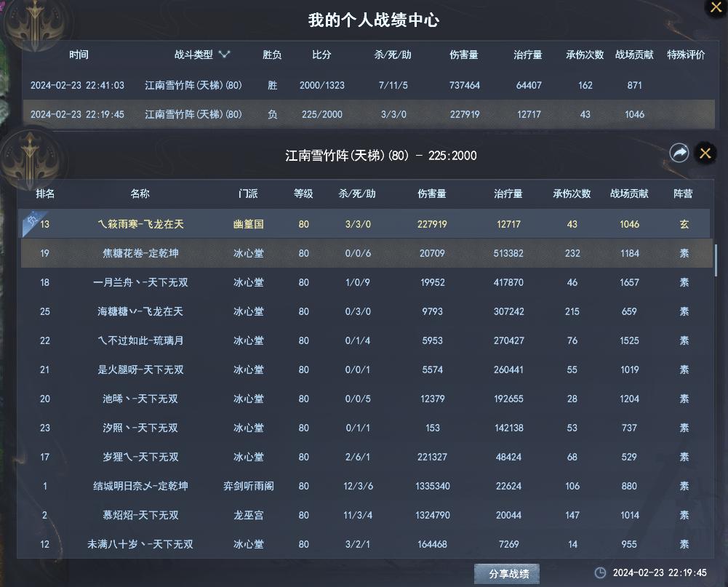Sort by 治疗量 in the detail table
Image resolution: width=728 pixels, height=587 pixels.
coord(508,193)
